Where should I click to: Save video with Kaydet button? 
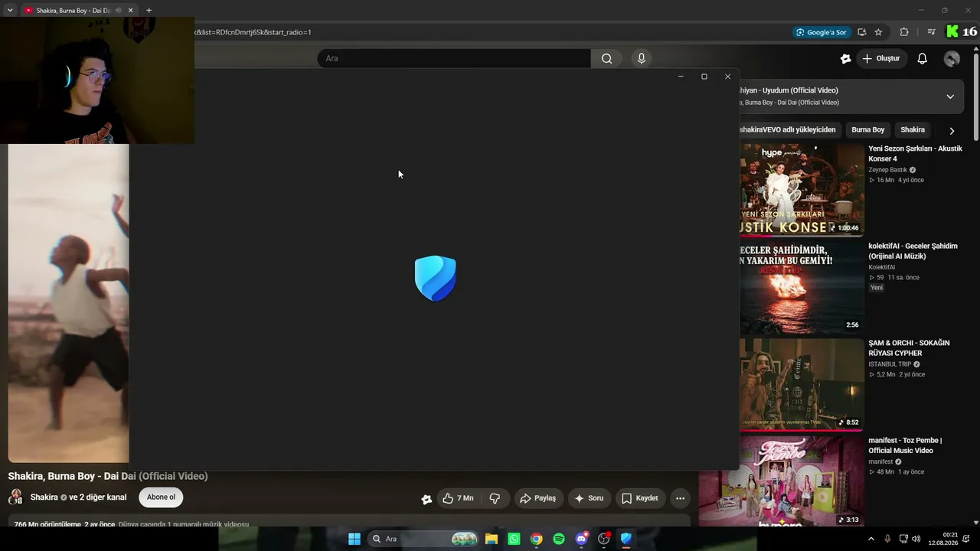tap(640, 498)
